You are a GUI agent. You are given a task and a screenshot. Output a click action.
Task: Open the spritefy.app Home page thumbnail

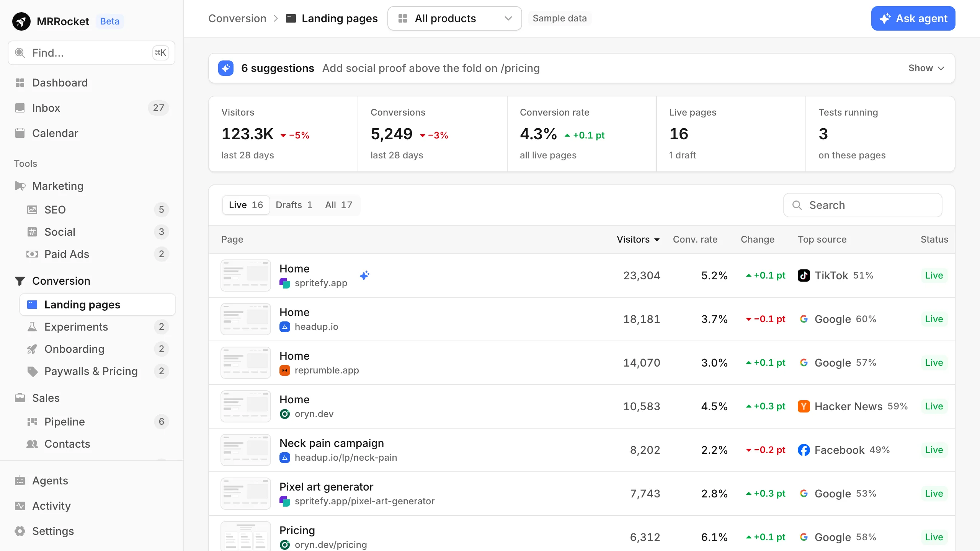click(x=246, y=275)
